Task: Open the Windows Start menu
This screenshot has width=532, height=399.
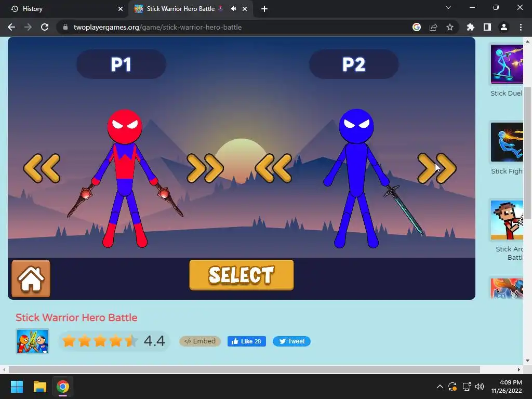Action: [x=17, y=387]
